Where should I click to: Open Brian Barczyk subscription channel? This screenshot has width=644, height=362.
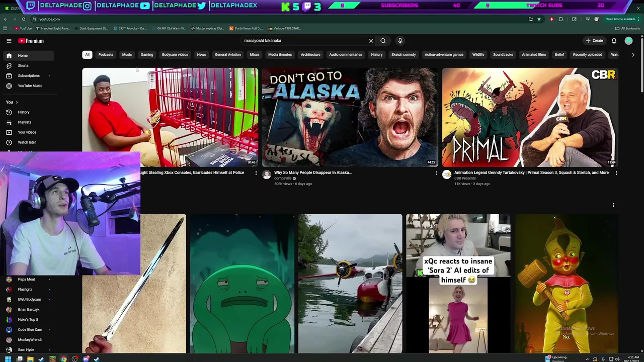[29, 310]
